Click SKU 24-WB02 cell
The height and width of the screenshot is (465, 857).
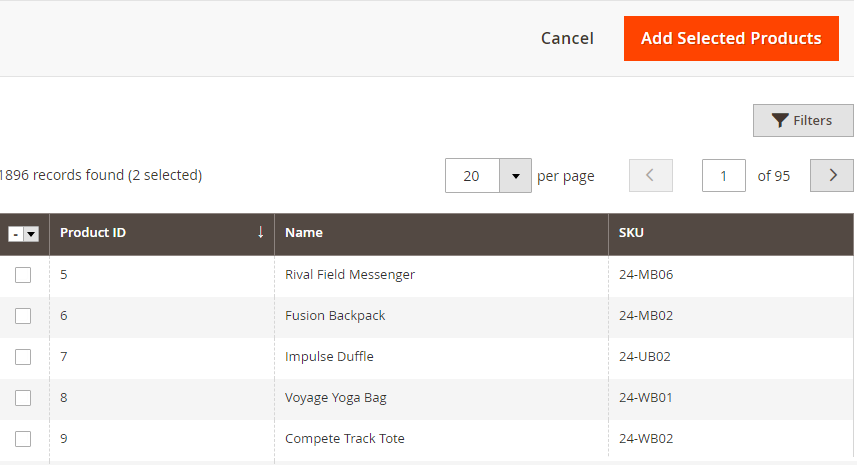point(645,439)
